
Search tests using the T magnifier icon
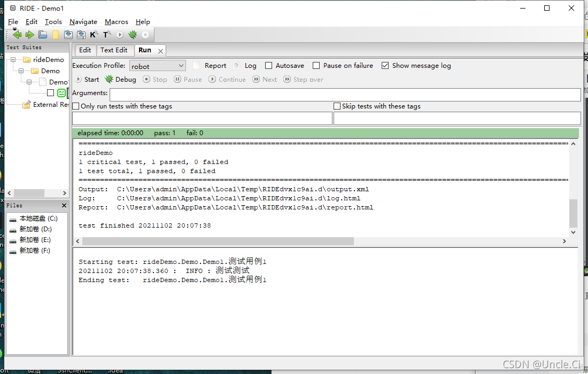coord(106,34)
